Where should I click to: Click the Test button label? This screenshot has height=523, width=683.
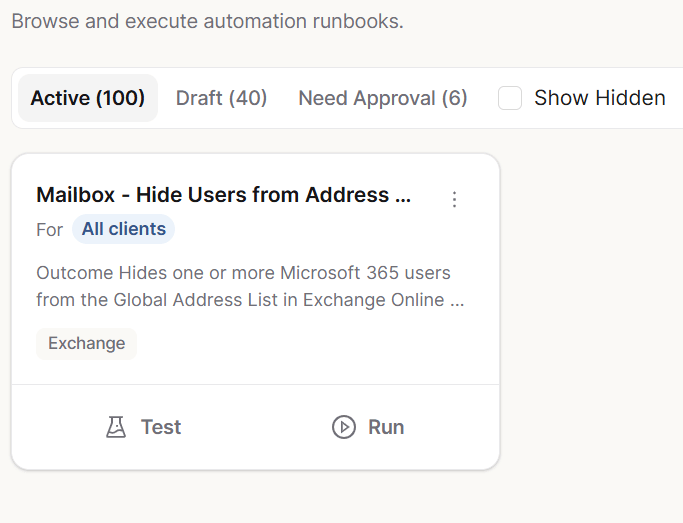[161, 427]
